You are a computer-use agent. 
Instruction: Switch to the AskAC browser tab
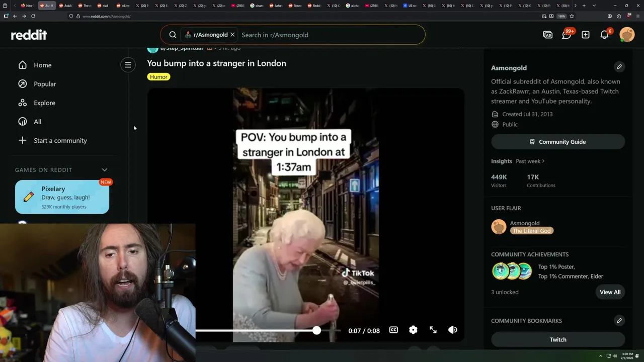(66, 6)
